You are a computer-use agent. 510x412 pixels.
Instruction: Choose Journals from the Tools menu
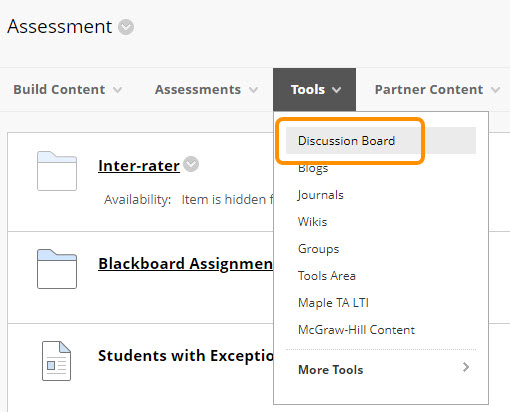(320, 195)
